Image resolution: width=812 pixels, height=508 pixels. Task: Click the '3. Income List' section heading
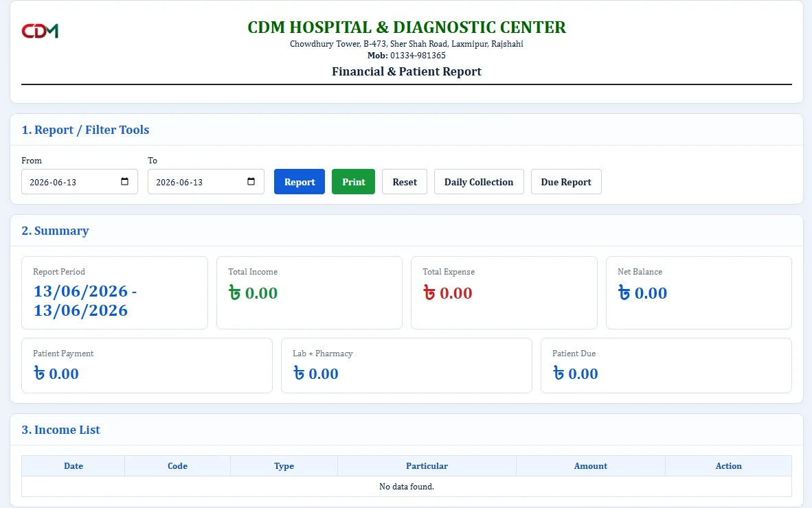click(x=60, y=430)
